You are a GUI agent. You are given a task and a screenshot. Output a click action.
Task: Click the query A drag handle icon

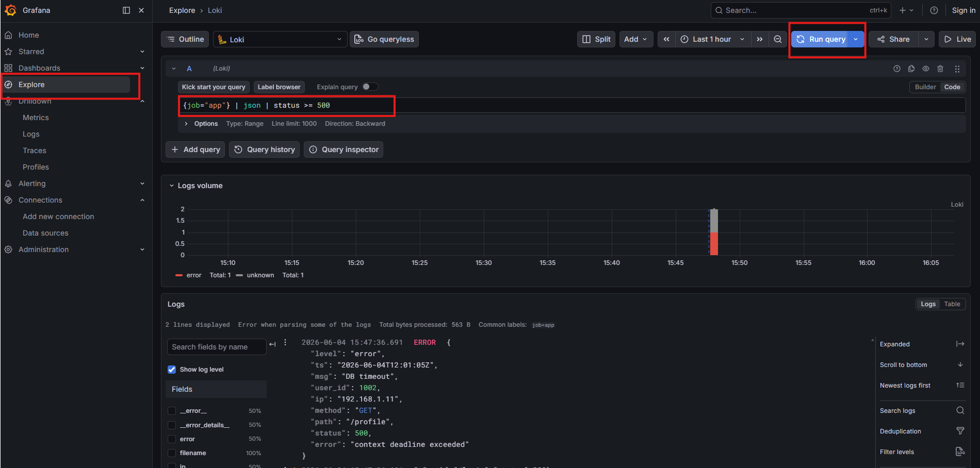pos(957,69)
